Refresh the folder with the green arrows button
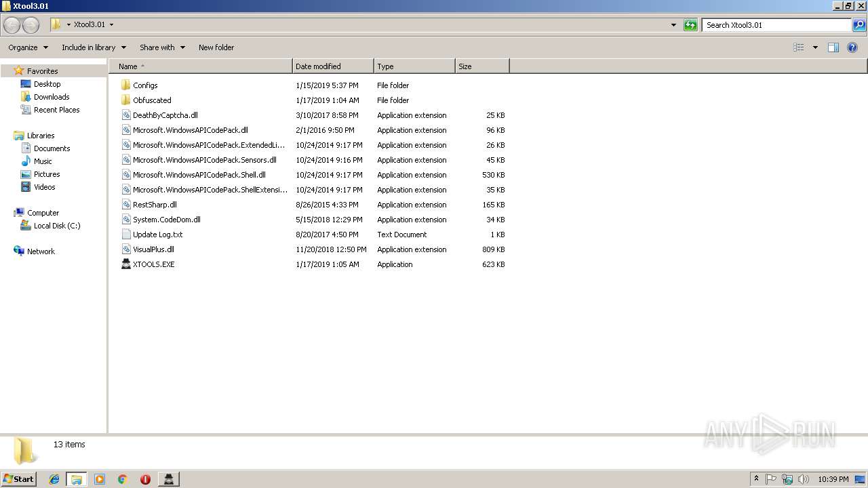Screen dimensions: 868x488 coord(690,25)
